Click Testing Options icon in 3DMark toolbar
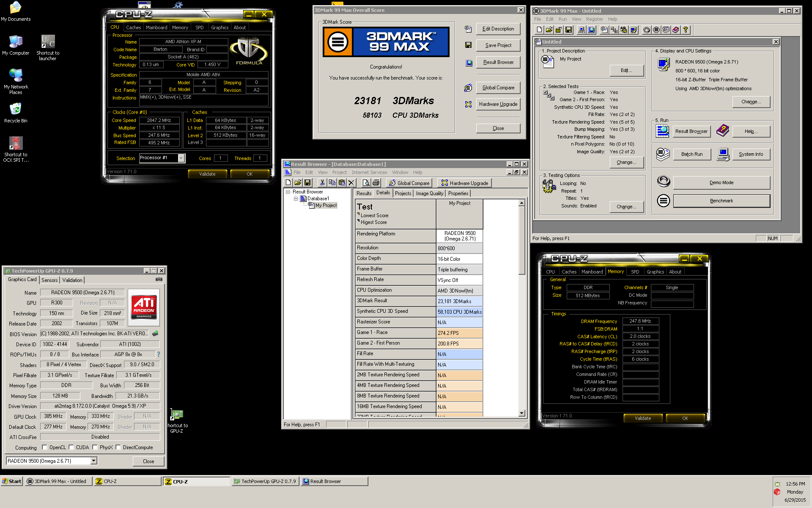Viewport: 812px width, 508px height. point(623,30)
